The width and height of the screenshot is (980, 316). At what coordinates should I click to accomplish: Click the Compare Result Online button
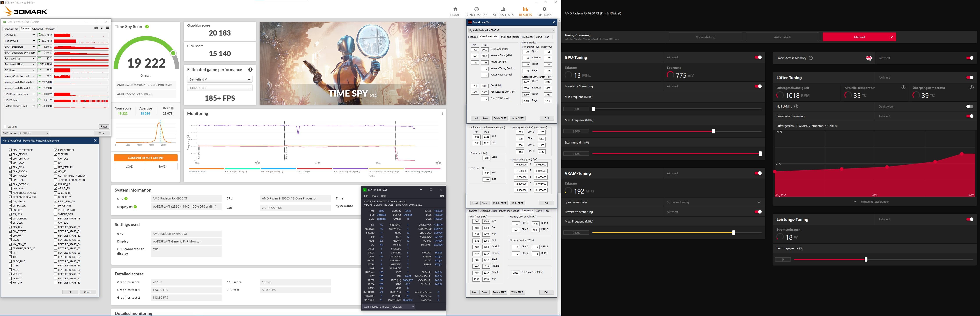point(145,158)
